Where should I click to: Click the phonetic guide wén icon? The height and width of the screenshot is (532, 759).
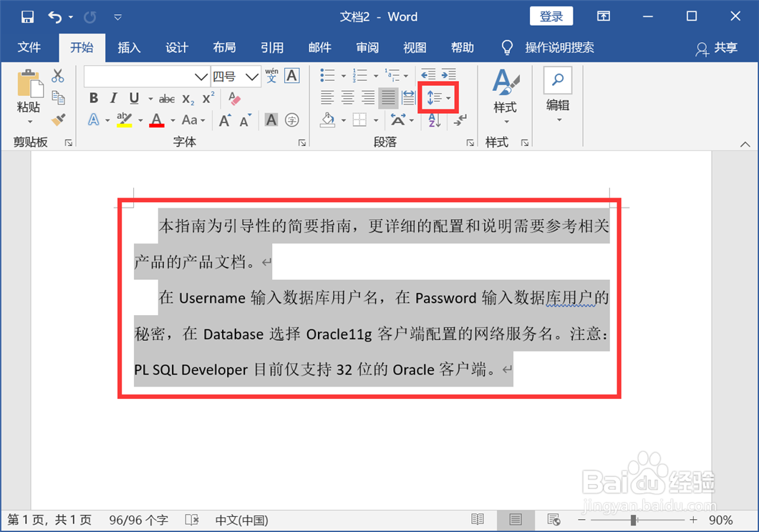(271, 75)
